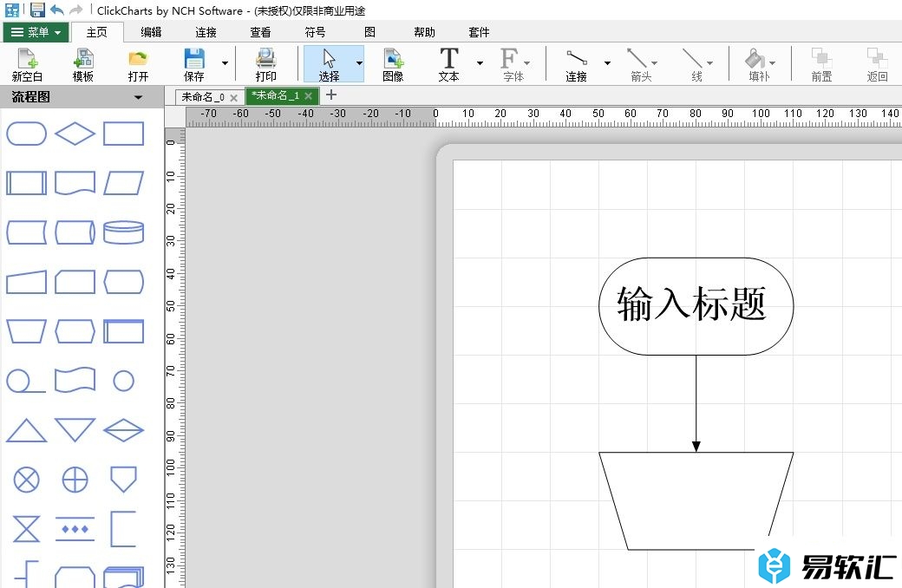Image resolution: width=902 pixels, height=588 pixels.
Task: Pick the plain circle connector shape
Action: [x=124, y=381]
